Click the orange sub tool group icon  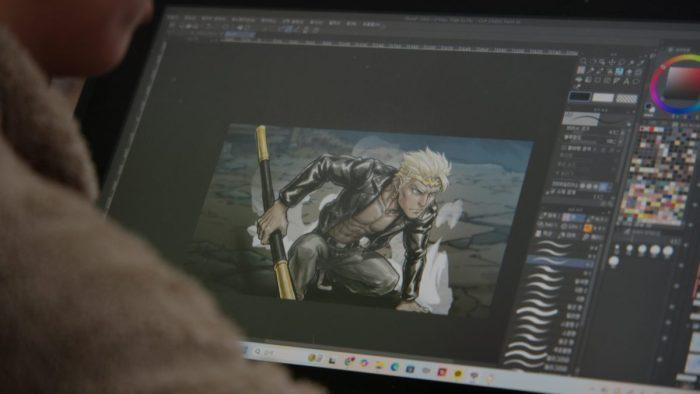click(588, 228)
